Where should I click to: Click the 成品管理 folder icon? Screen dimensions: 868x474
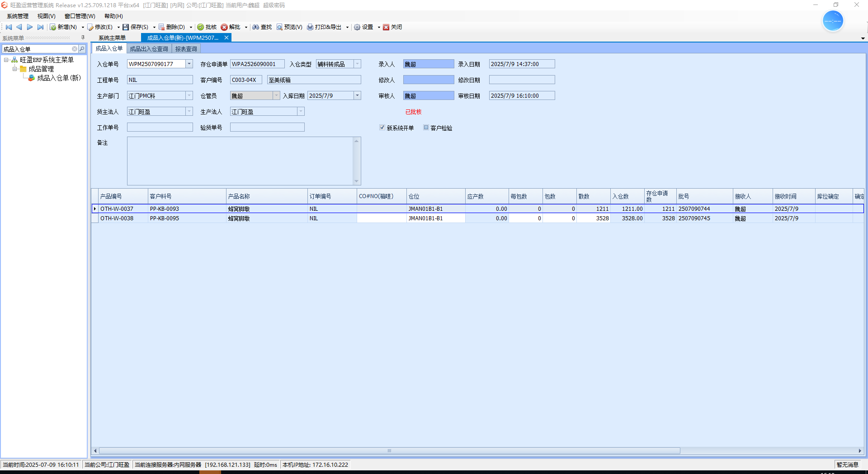coord(23,69)
